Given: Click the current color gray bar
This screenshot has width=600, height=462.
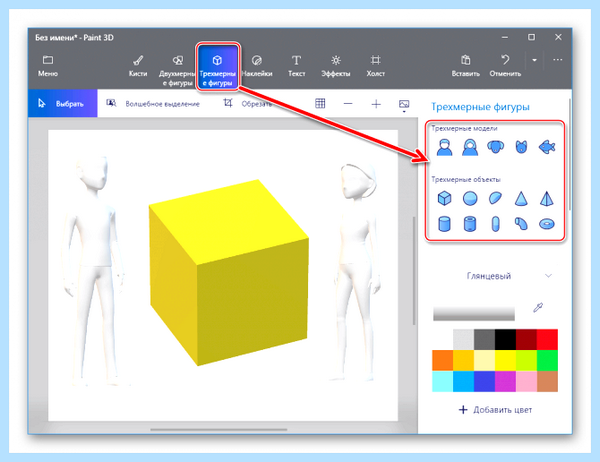Looking at the screenshot, I should (474, 313).
